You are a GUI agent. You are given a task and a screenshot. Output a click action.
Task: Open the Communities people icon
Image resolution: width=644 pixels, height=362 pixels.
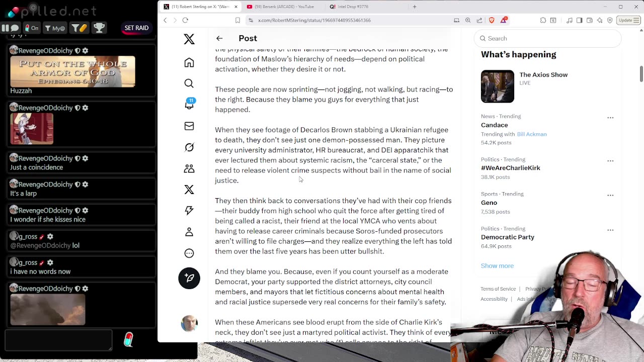pos(189,168)
